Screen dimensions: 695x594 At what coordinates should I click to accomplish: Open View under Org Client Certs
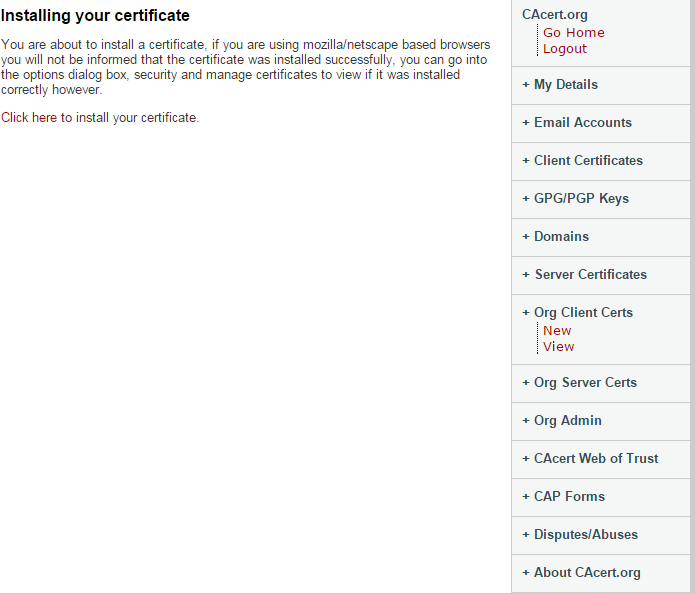click(x=558, y=347)
